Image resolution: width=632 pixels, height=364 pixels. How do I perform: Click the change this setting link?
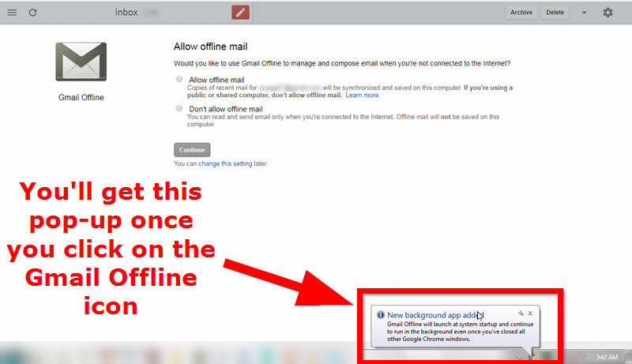click(x=225, y=164)
